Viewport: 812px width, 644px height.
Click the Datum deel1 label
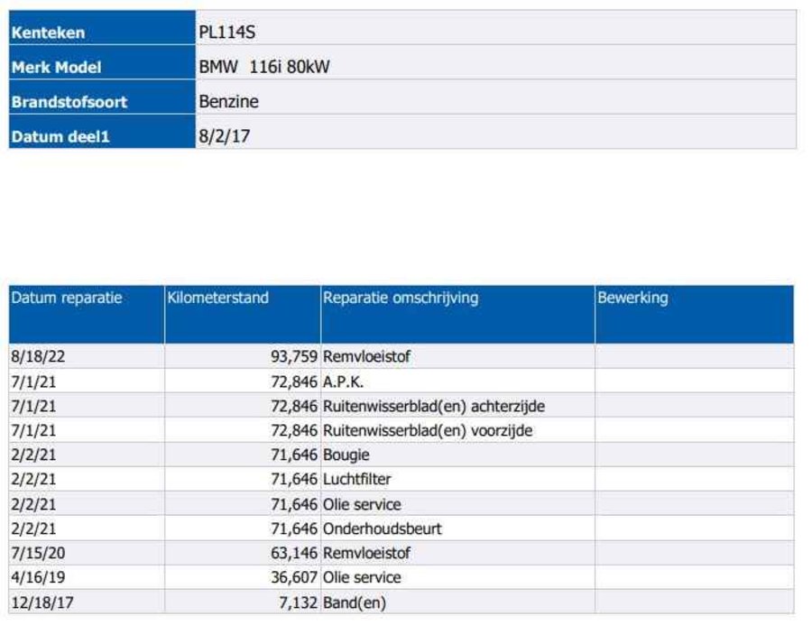pyautogui.click(x=60, y=137)
